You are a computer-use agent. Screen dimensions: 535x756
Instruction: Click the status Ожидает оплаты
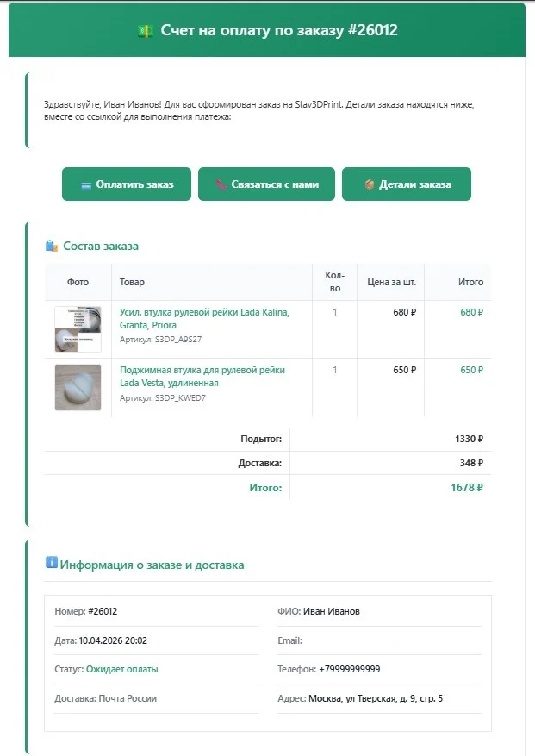pyautogui.click(x=122, y=669)
